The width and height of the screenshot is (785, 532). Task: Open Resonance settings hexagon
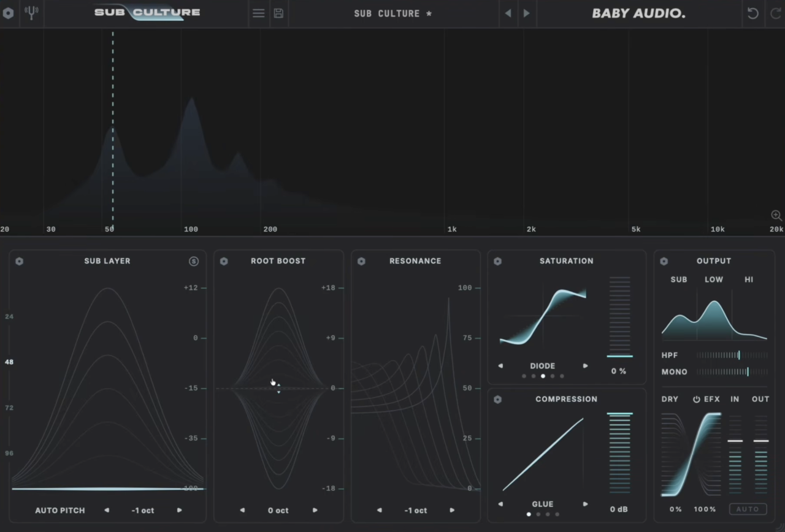click(x=361, y=261)
